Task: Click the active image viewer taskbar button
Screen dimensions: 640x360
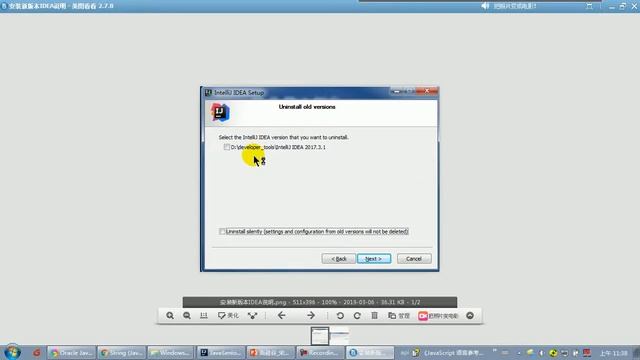Action: click(x=370, y=353)
